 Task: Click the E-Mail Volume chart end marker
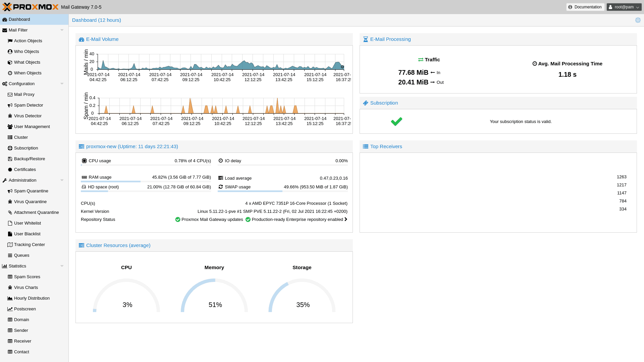pyautogui.click(x=342, y=67)
